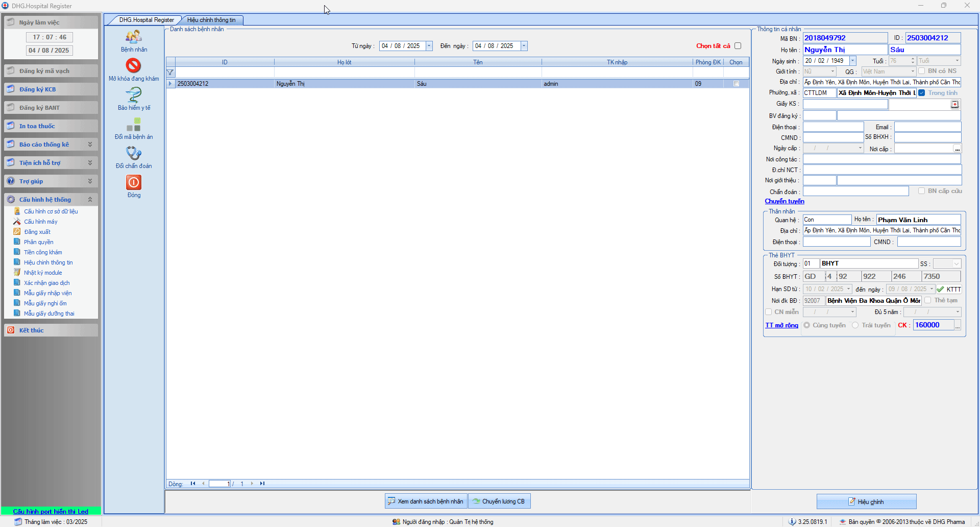Click the Hiệu chỉnh button

click(866, 502)
